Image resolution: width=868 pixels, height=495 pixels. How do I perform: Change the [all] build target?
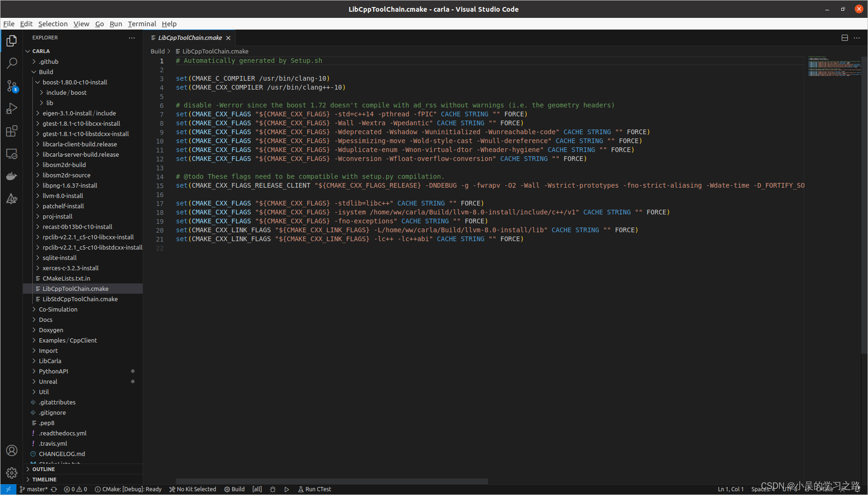(257, 489)
